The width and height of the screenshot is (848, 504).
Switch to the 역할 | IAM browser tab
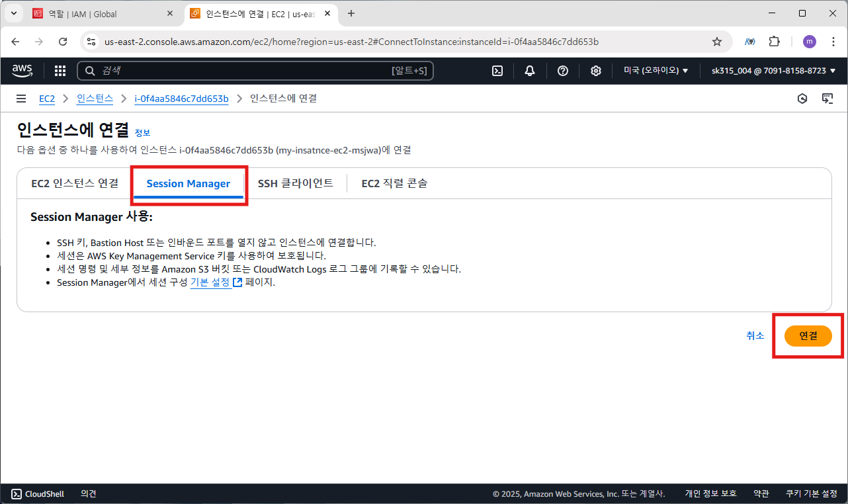point(103,13)
